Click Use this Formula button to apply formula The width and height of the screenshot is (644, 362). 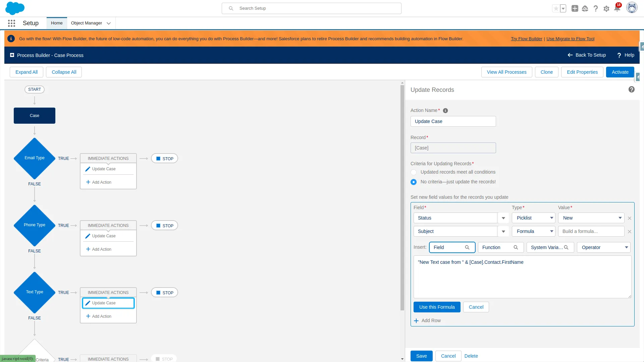(x=437, y=307)
